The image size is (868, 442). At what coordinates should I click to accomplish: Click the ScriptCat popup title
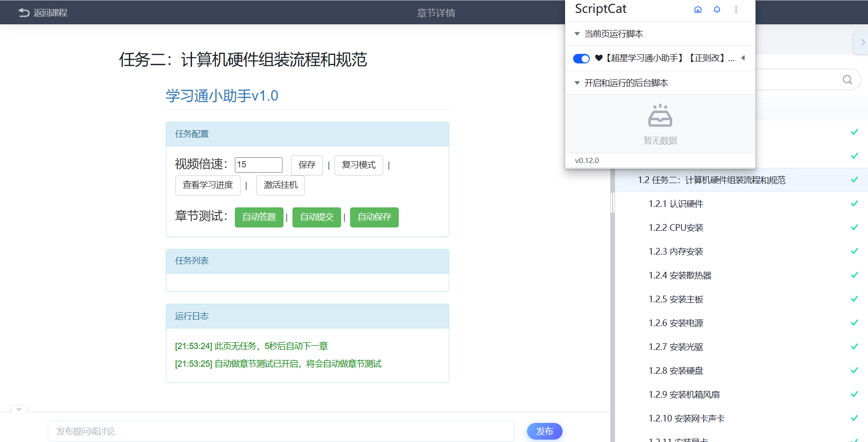(x=601, y=9)
